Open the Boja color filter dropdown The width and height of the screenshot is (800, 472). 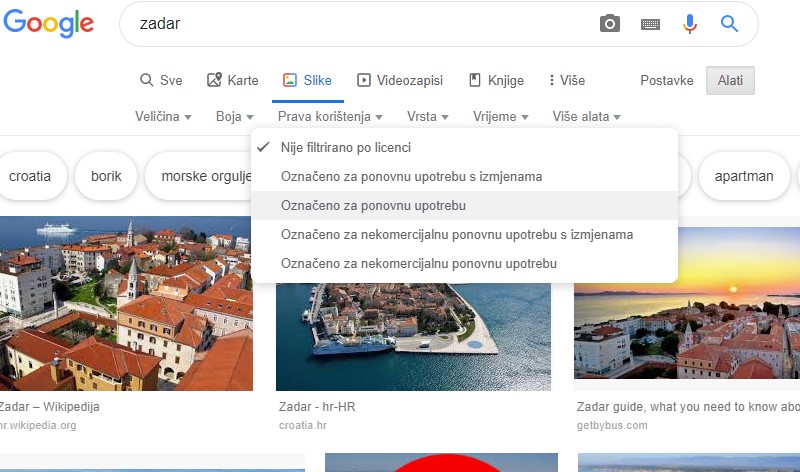pyautogui.click(x=235, y=117)
